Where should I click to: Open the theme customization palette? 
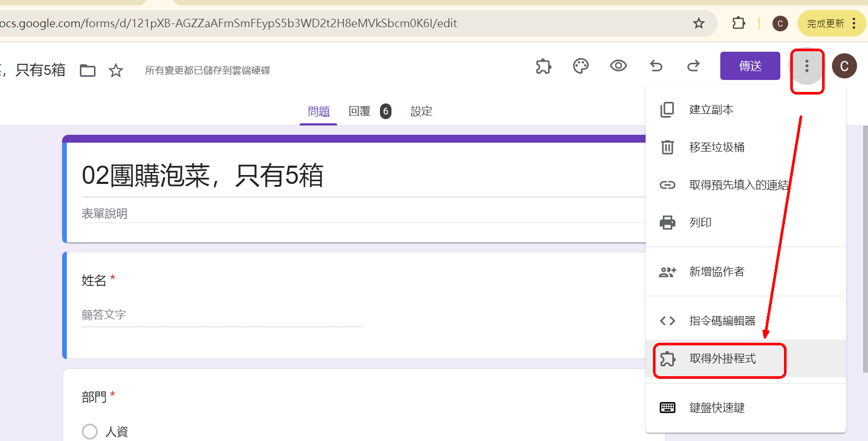point(580,66)
